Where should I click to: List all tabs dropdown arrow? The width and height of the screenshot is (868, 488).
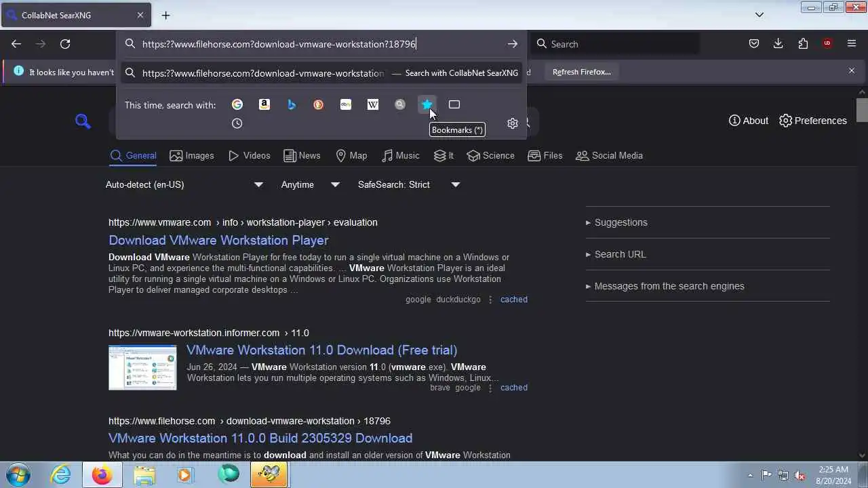[759, 15]
